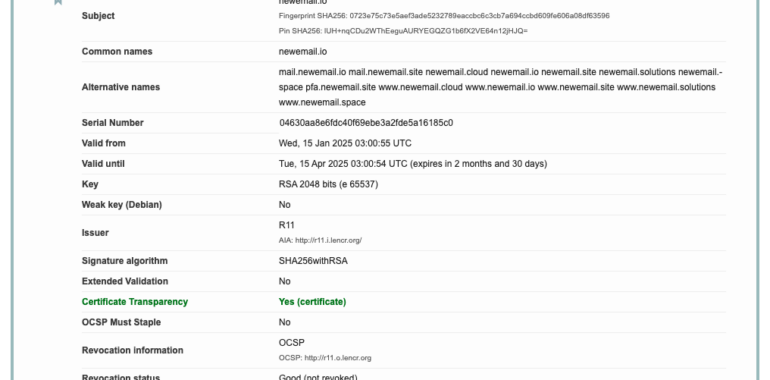Select the Fingerprint SHA256 hash line
The height and width of the screenshot is (380, 770).
click(444, 16)
